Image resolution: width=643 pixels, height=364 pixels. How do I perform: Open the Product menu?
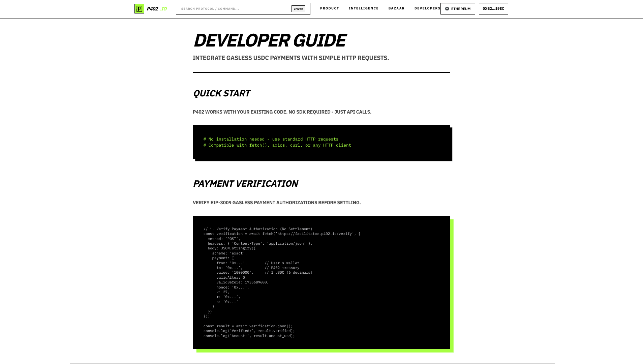tap(329, 8)
